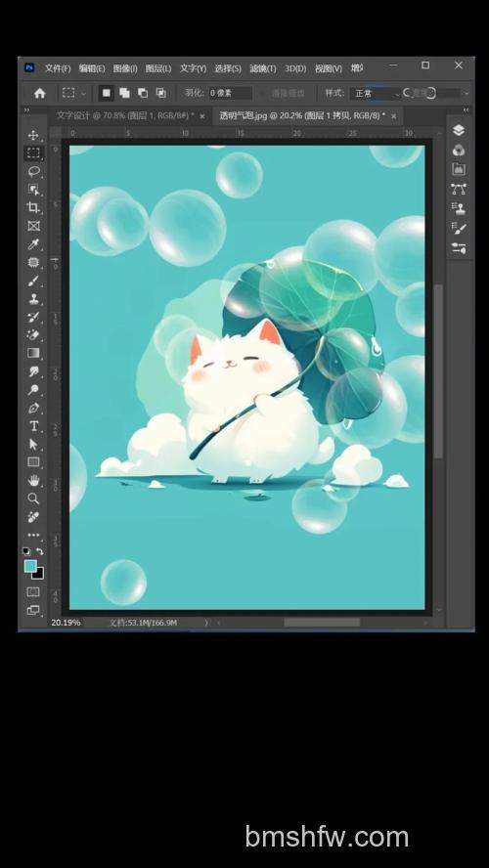Open the Clone Source panel icon
Viewport: 489px width, 868px height.
(459, 209)
